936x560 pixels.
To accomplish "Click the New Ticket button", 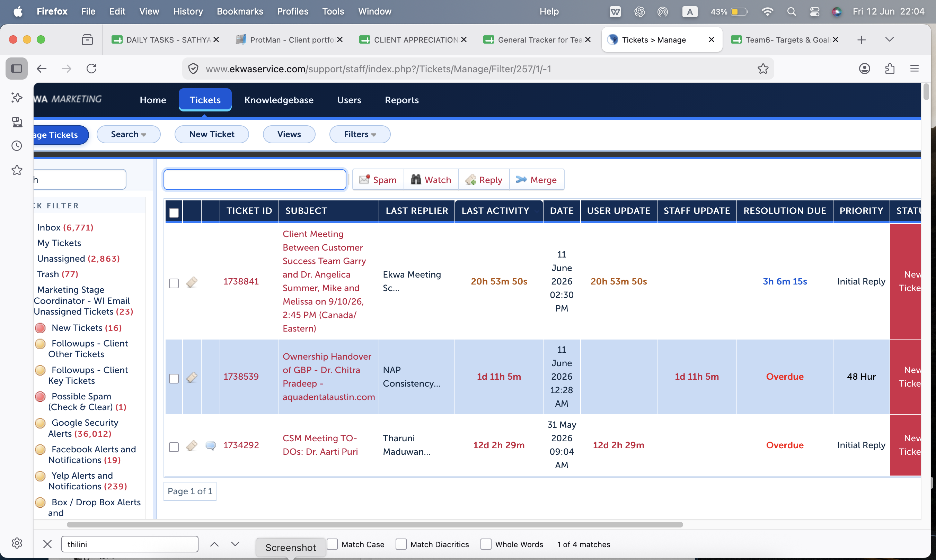I will [211, 134].
